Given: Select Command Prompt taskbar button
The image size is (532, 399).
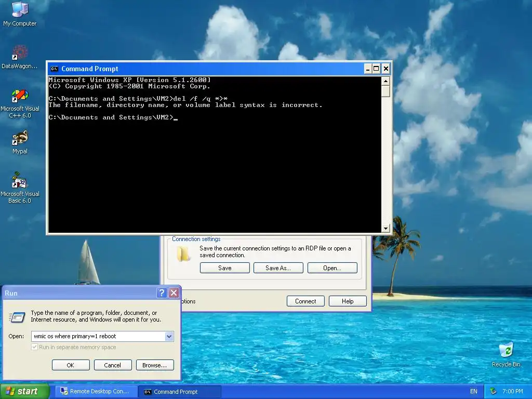Looking at the screenshot, I should pos(180,392).
